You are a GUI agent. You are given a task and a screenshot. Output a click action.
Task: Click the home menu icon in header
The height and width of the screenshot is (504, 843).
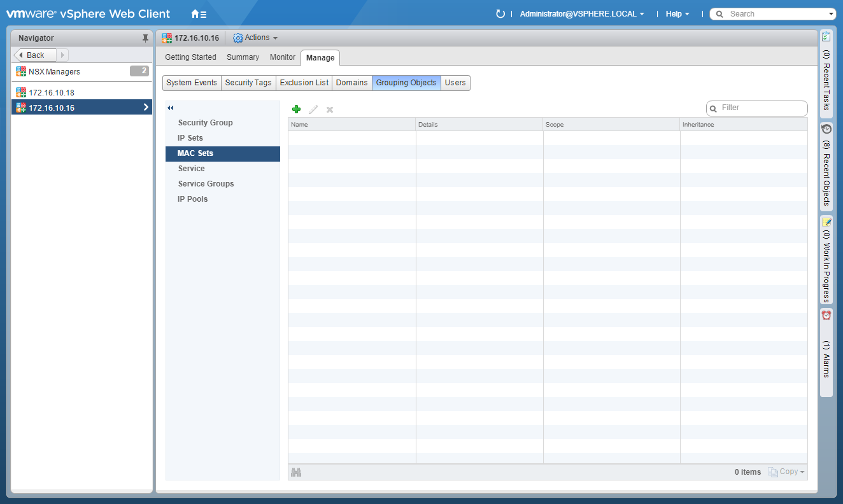(199, 14)
